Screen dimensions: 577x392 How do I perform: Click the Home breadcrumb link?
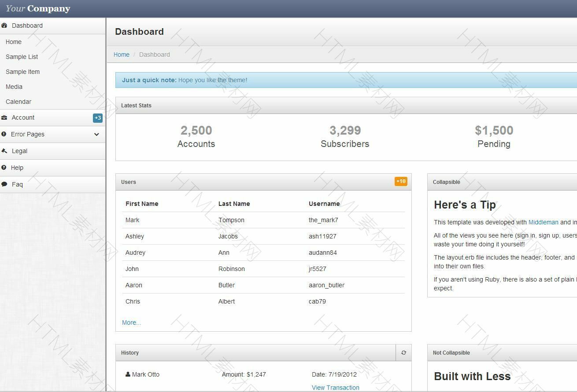122,55
